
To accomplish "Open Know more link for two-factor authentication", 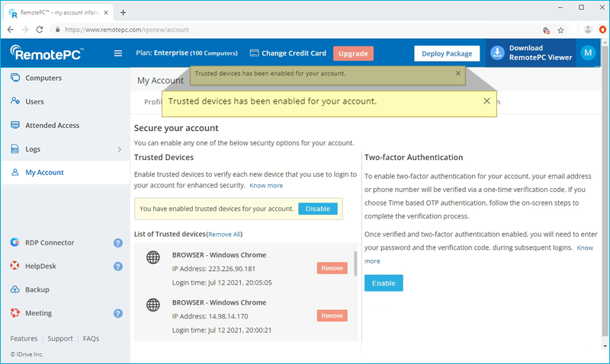I will pos(585,247).
